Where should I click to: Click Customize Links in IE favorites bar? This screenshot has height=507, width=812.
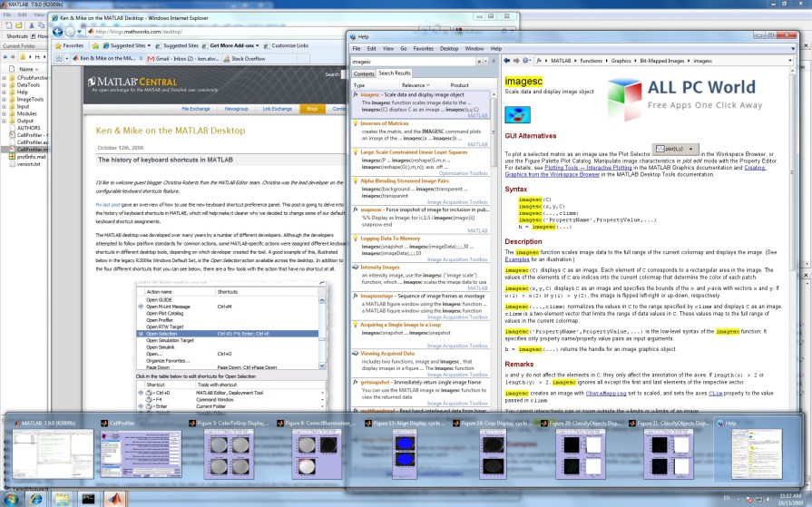point(286,45)
